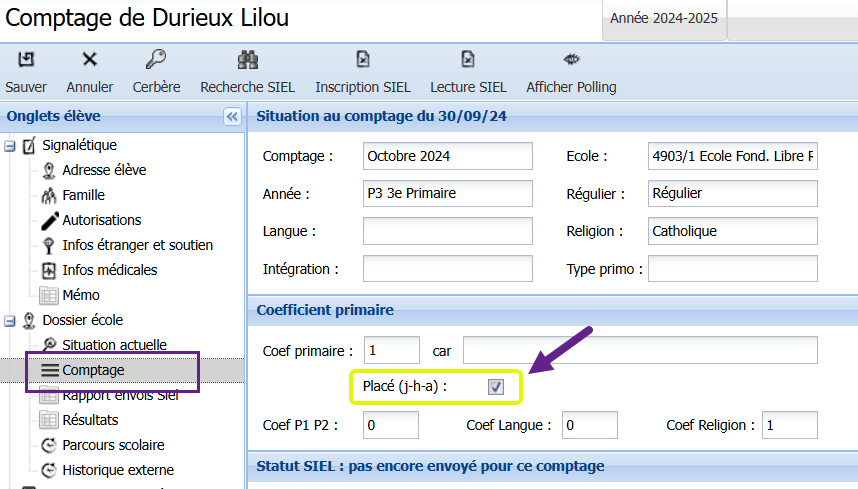This screenshot has height=489, width=858.
Task: Click the Sauver save icon
Action: coord(26,60)
